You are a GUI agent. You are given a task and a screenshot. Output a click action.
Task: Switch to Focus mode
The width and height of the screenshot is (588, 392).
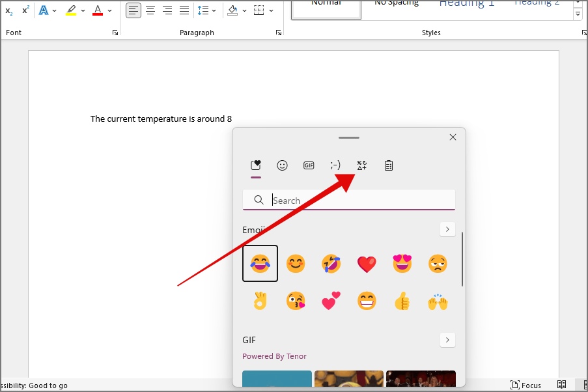coord(525,385)
